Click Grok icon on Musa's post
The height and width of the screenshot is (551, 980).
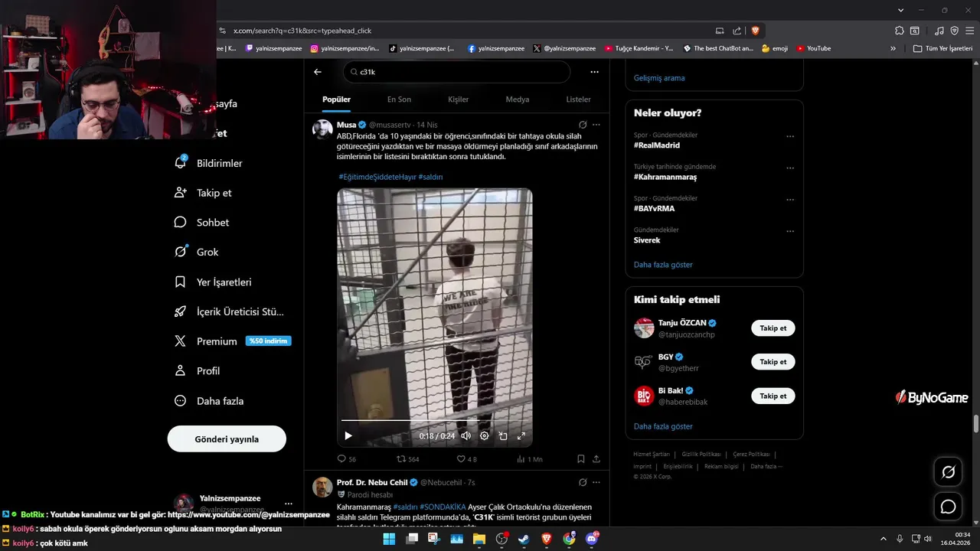pos(583,125)
